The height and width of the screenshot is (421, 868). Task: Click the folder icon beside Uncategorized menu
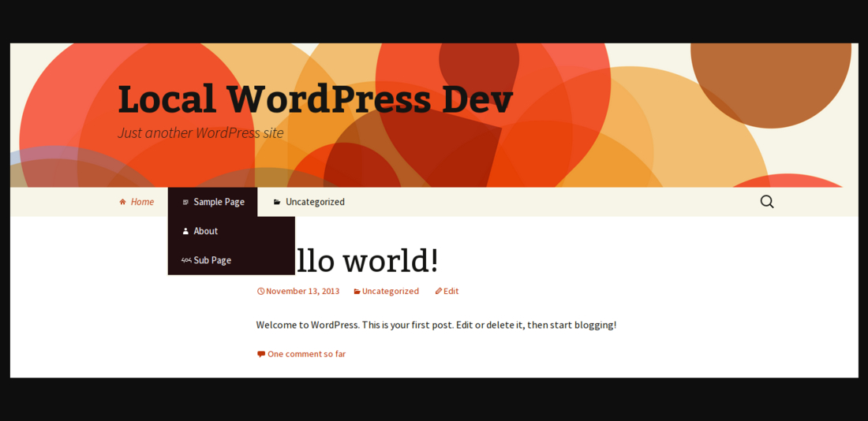[x=277, y=202]
